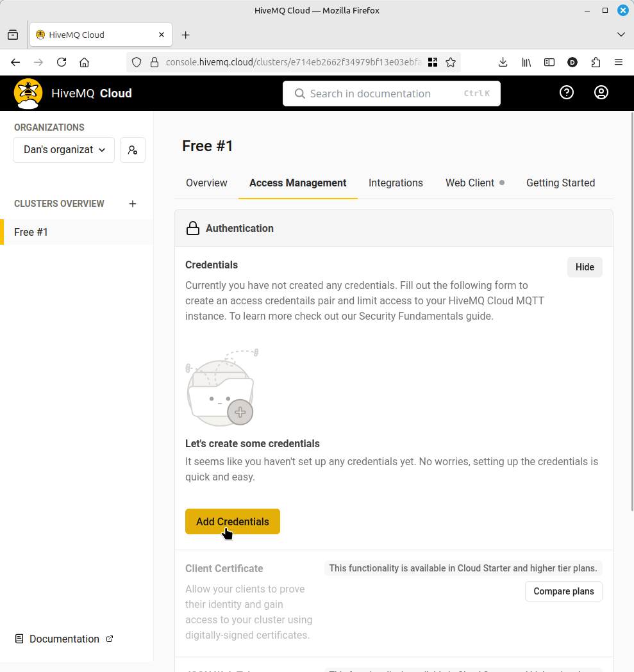Open the help question mark icon
The image size is (634, 672).
click(x=567, y=93)
